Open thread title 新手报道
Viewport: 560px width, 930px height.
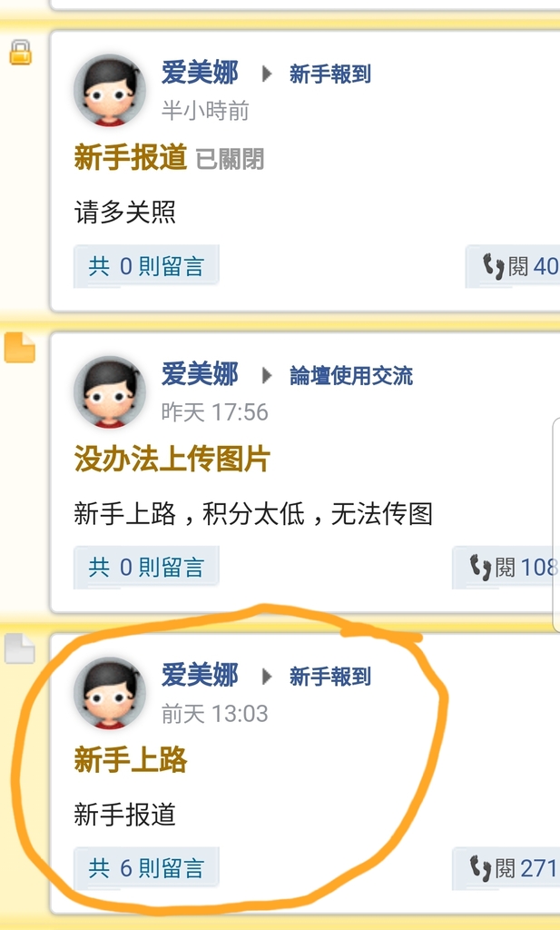coord(131,158)
